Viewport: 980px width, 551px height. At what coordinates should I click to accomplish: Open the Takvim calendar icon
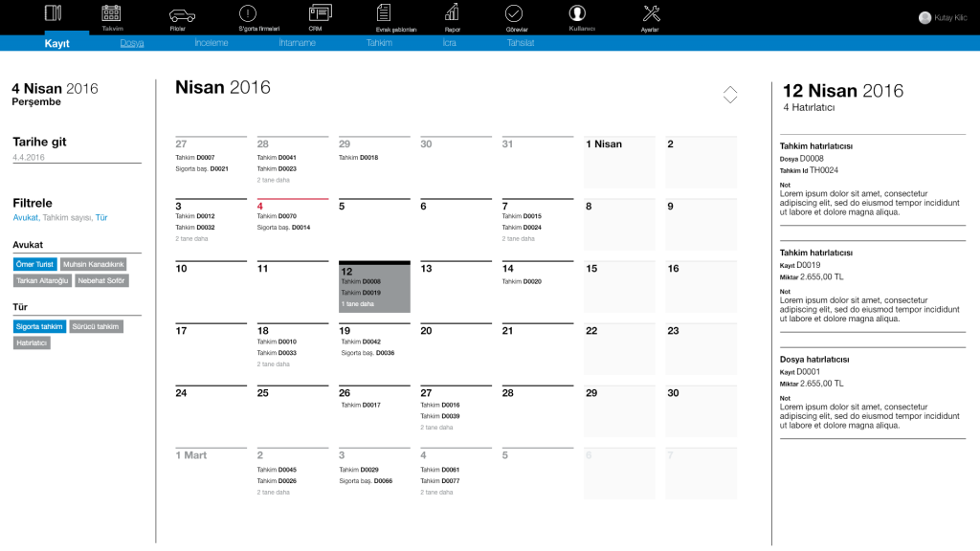pos(112,14)
